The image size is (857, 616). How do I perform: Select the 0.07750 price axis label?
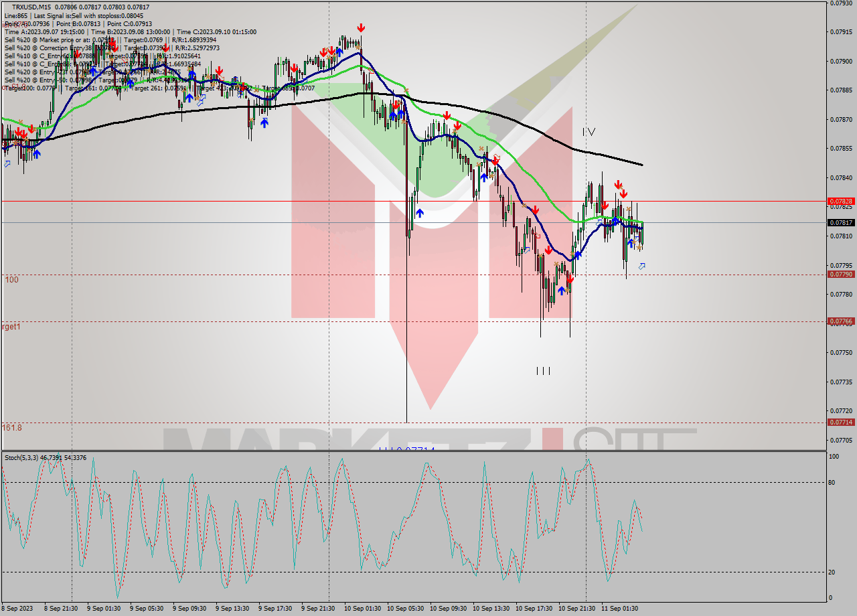(841, 352)
